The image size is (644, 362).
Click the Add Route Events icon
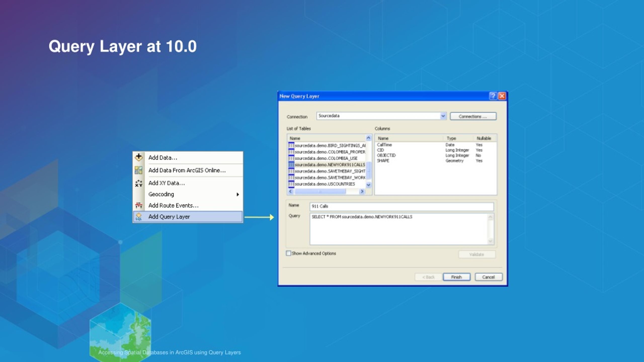[139, 205]
